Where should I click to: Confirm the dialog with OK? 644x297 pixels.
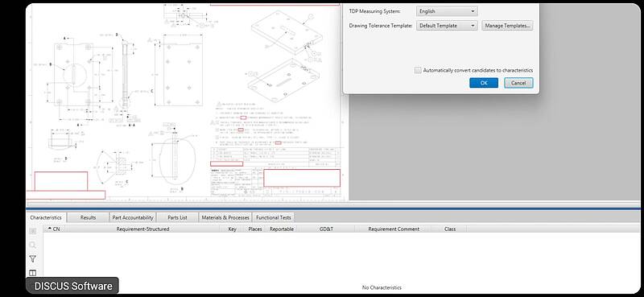484,83
